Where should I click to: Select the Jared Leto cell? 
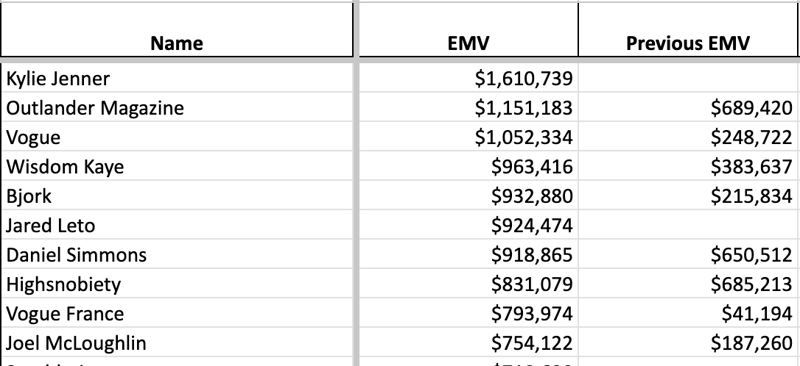click(x=177, y=225)
